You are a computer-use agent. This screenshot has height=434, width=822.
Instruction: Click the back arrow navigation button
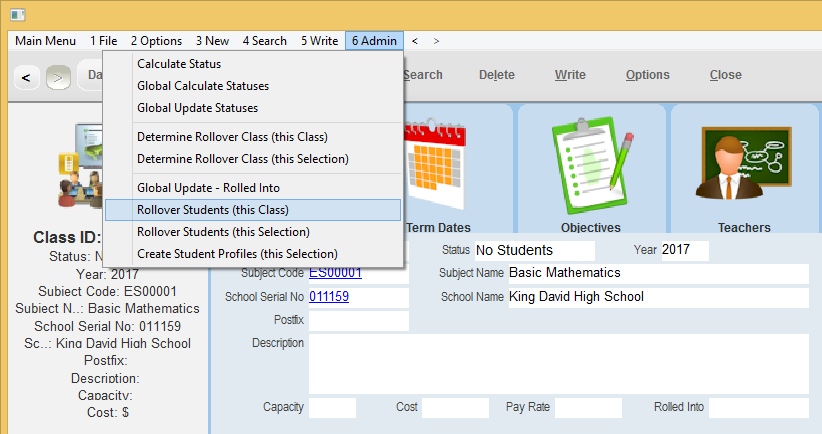[x=26, y=76]
